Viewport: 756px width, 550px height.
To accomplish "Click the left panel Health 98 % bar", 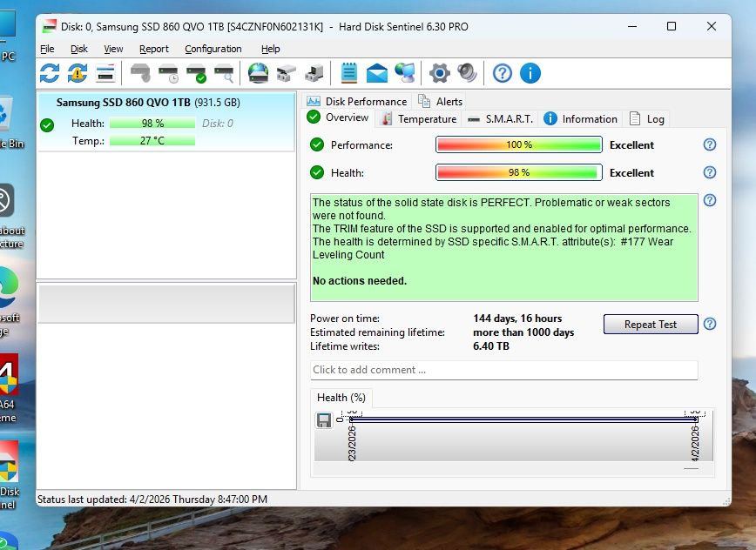I will tap(152, 124).
